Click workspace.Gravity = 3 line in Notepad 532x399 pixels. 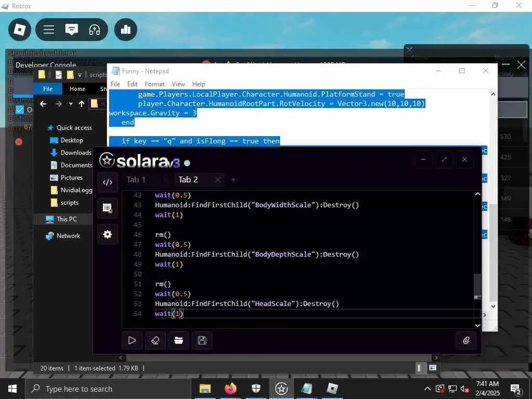(x=153, y=113)
